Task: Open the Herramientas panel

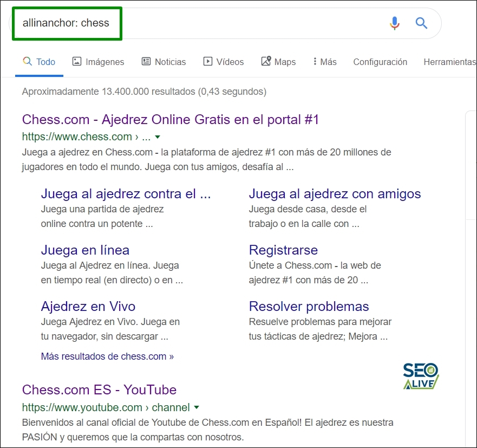Action: [450, 62]
